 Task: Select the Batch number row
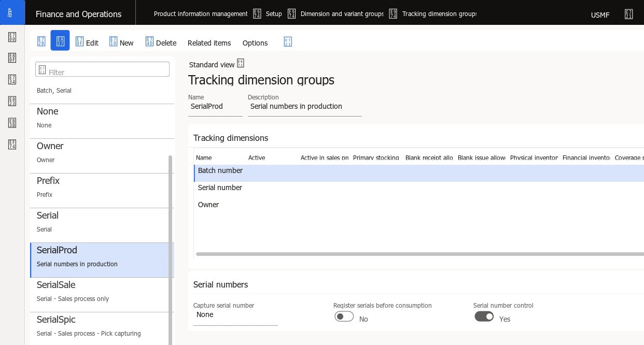point(419,173)
